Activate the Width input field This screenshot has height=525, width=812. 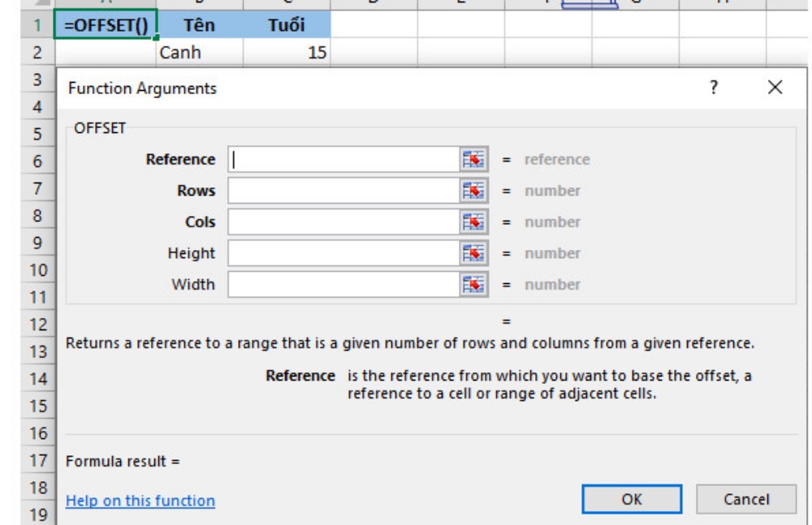pos(343,285)
